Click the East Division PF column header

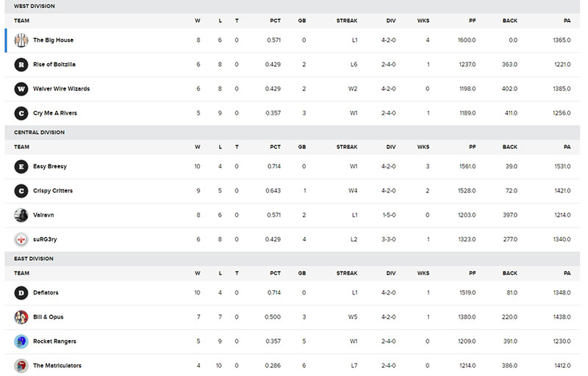coord(472,273)
